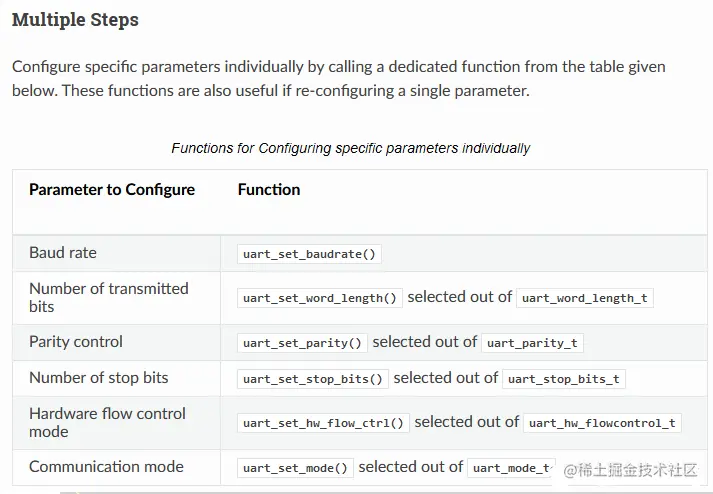Screen dimensions: 713x494
Task: Select the 'Parity control' table cell
Action: point(76,342)
